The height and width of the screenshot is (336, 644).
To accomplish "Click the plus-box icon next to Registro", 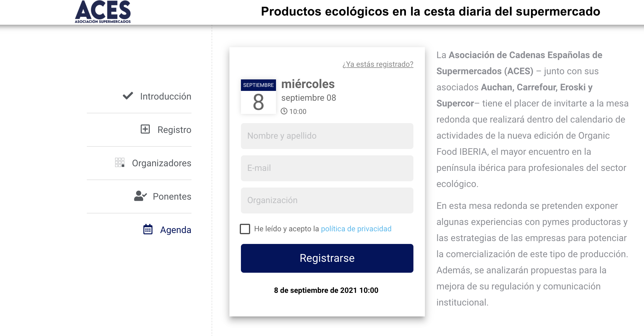I will pyautogui.click(x=145, y=129).
